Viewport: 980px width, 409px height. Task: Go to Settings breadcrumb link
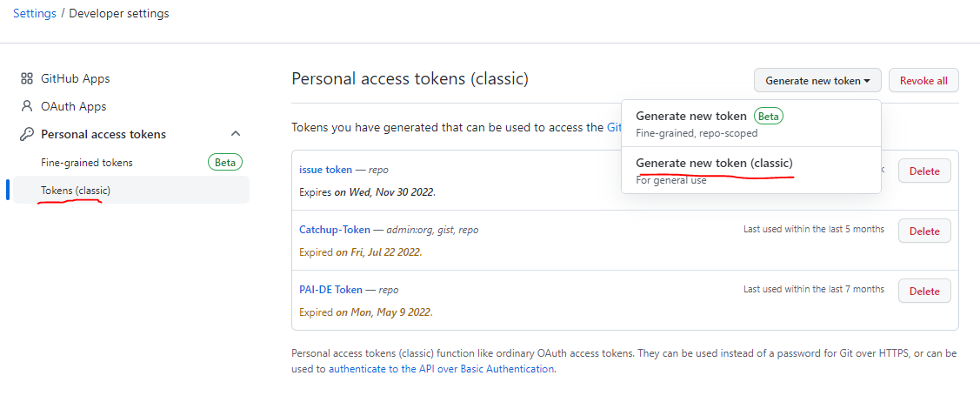[35, 13]
